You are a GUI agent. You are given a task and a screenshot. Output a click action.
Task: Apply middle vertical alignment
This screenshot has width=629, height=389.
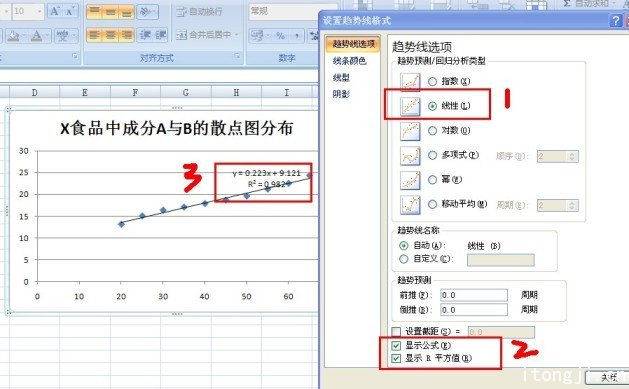[110, 12]
